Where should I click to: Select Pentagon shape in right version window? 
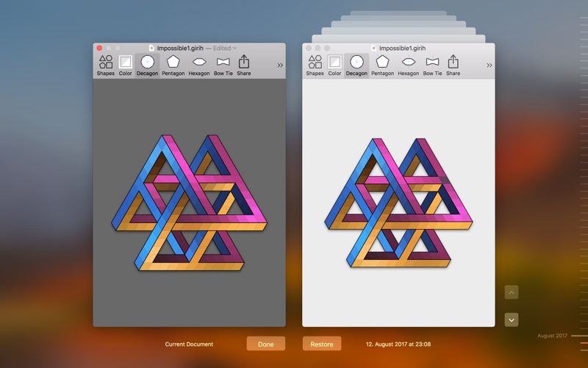pos(382,65)
